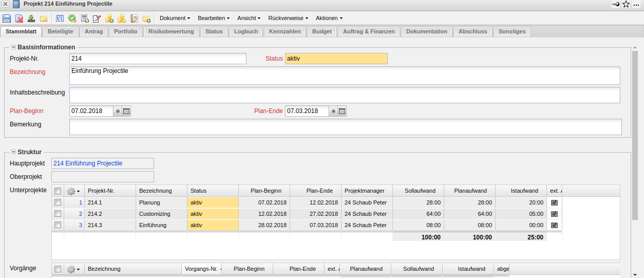Tick the checkbox for row 214.2 Customizing
Viewport: 644px width, 278px height.
58,214
